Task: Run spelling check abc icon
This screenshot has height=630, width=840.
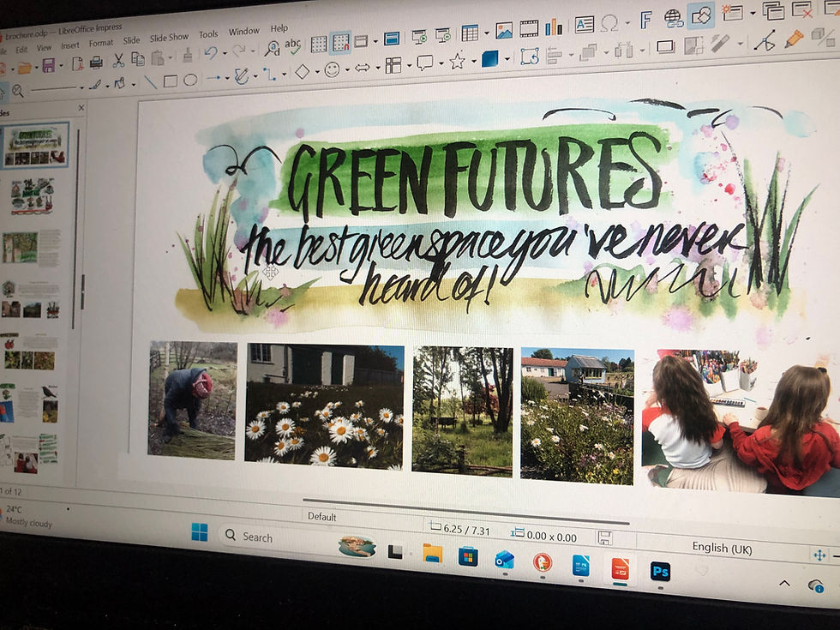Action: pyautogui.click(x=292, y=46)
